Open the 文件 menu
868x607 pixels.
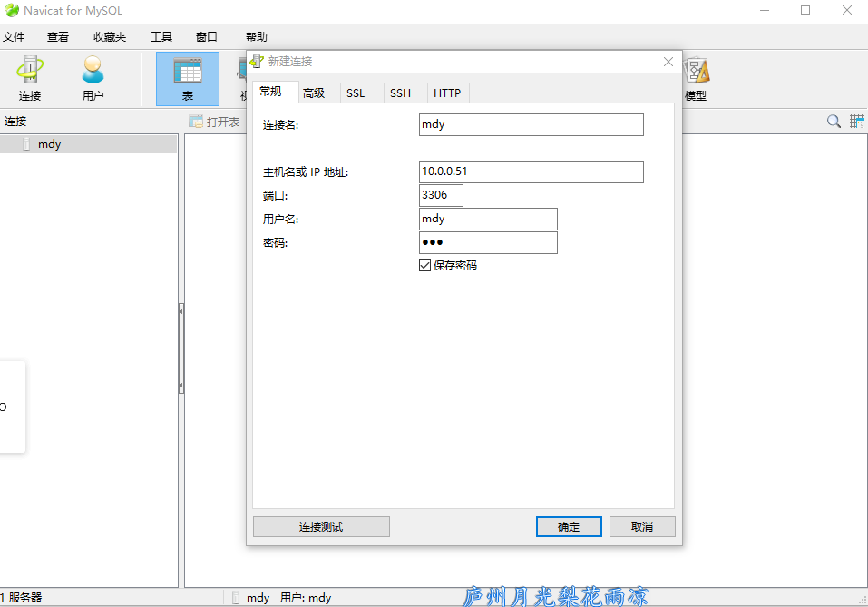click(14, 37)
